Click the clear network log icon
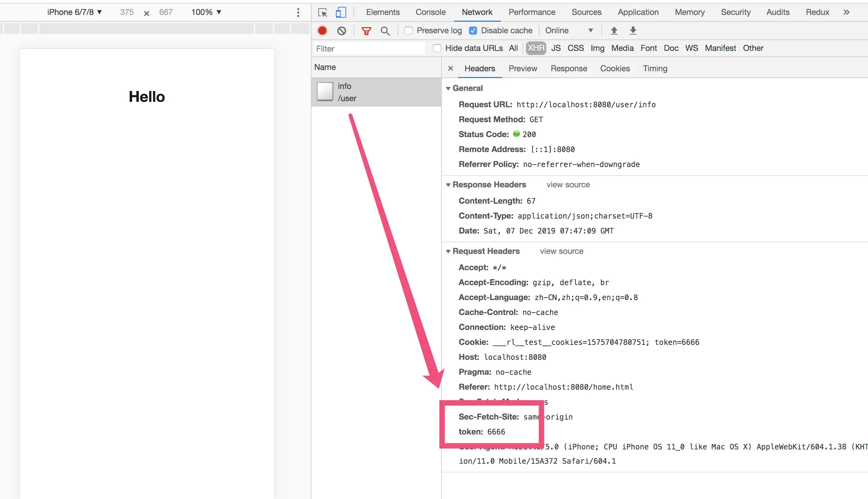The image size is (868, 499). tap(341, 31)
